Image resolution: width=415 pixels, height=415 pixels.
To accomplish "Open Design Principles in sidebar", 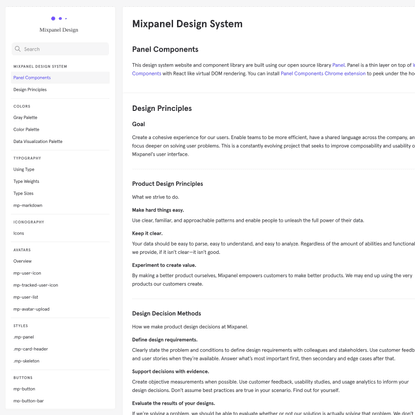I will [x=30, y=90].
